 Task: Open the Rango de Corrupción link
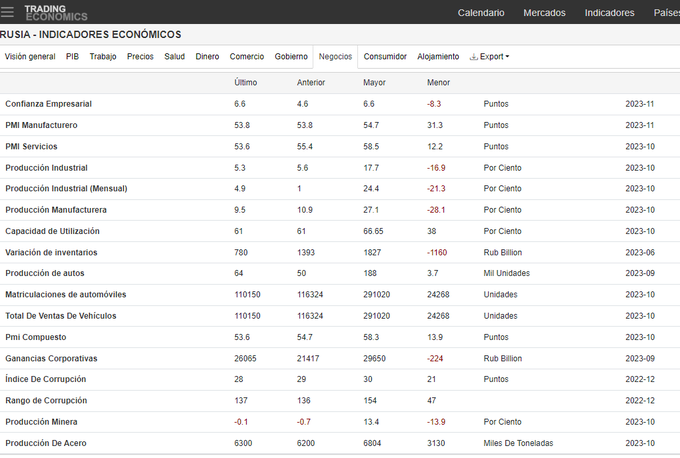click(46, 400)
